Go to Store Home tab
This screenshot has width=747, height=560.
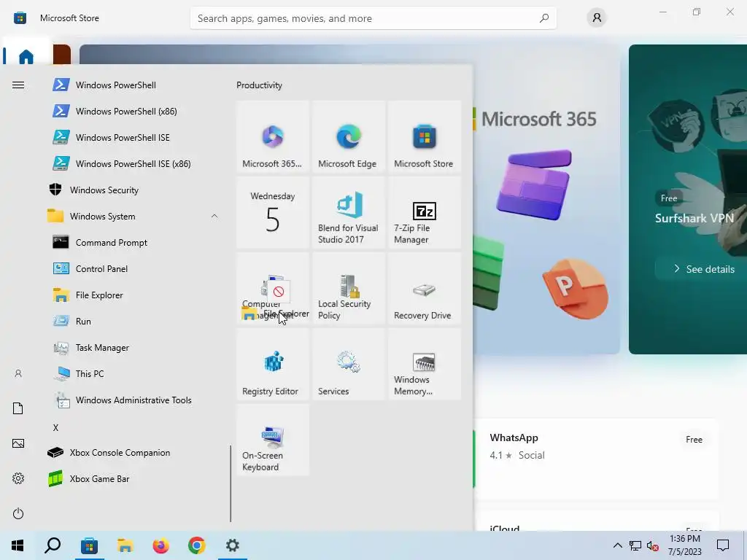[x=26, y=57]
